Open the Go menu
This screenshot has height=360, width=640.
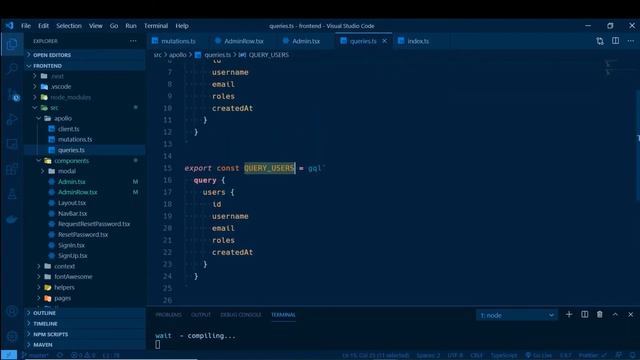point(114,26)
